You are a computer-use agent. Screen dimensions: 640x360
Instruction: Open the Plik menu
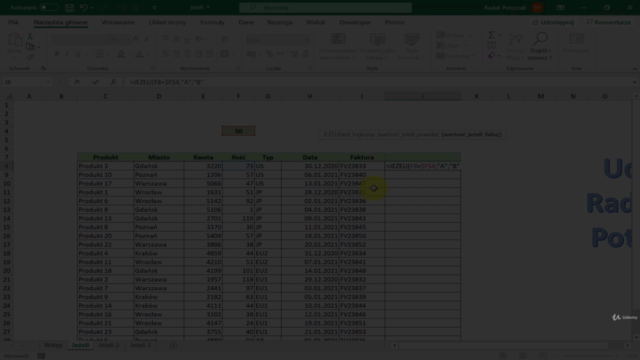[13, 22]
